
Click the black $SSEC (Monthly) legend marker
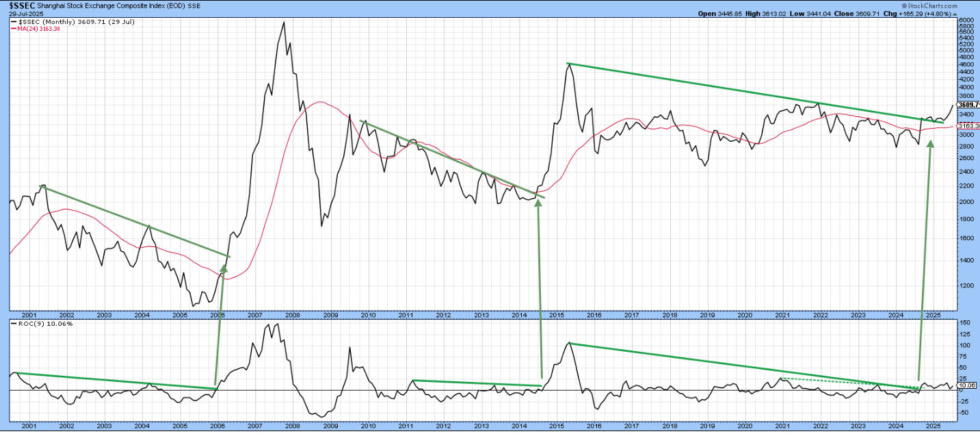(12, 22)
